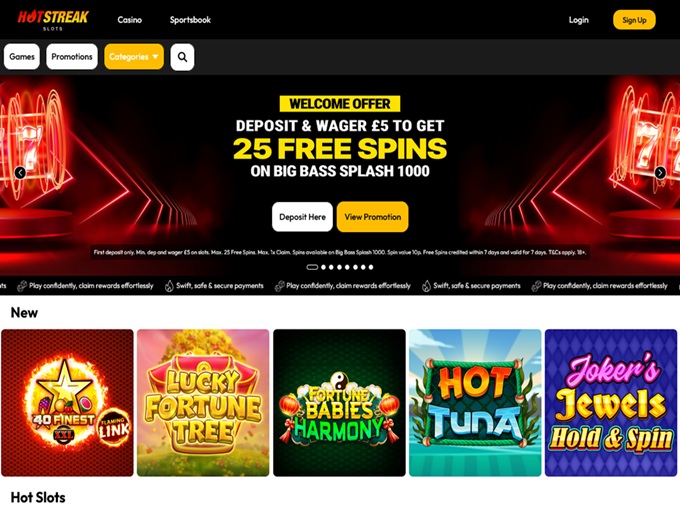The height and width of the screenshot is (511, 680).
Task: Open the 40 Finest XXL game thumbnail
Action: pos(67,403)
